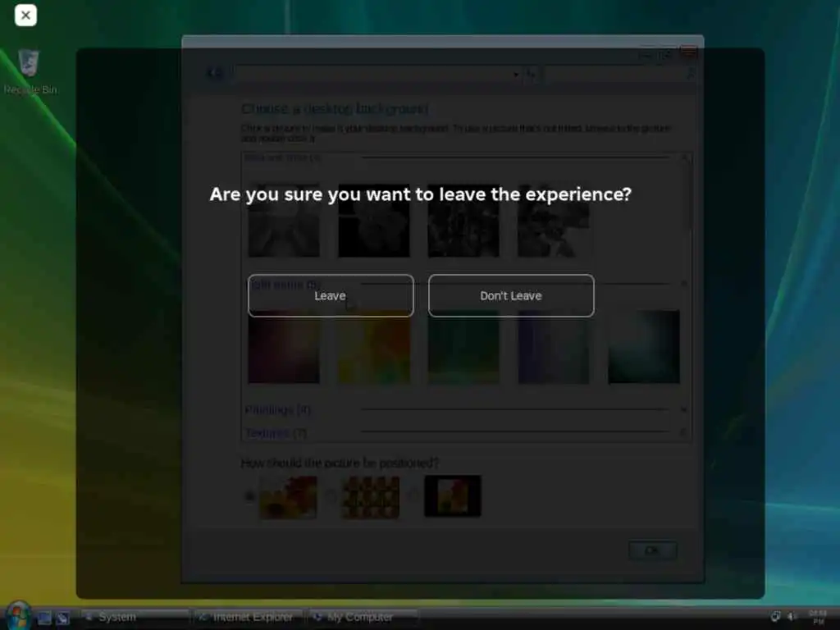Select the tile position radio button
The height and width of the screenshot is (630, 840).
tap(331, 496)
